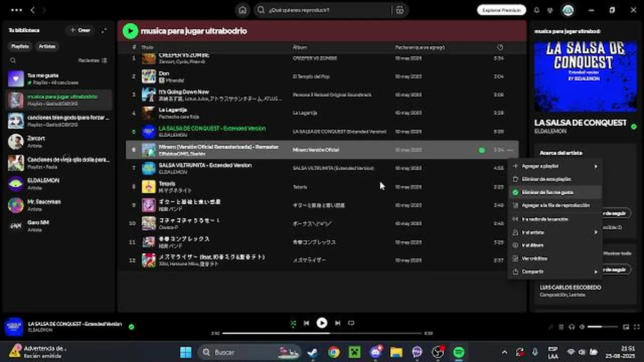Open connect to a device icon
This screenshot has height=362, width=644.
(x=572, y=327)
